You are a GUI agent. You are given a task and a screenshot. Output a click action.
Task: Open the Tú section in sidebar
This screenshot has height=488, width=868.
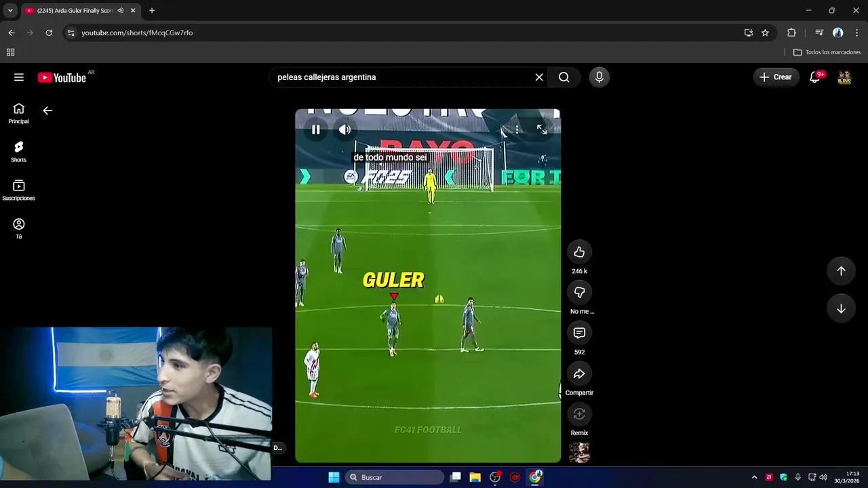click(18, 228)
